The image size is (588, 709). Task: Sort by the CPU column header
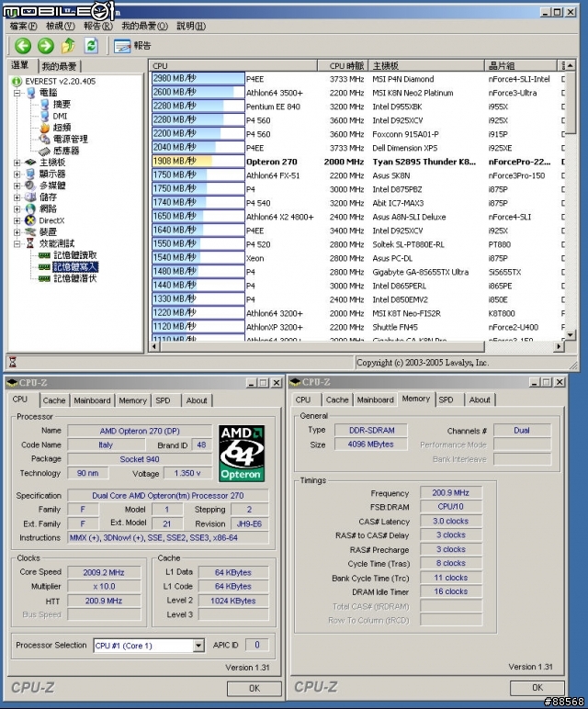[233, 66]
